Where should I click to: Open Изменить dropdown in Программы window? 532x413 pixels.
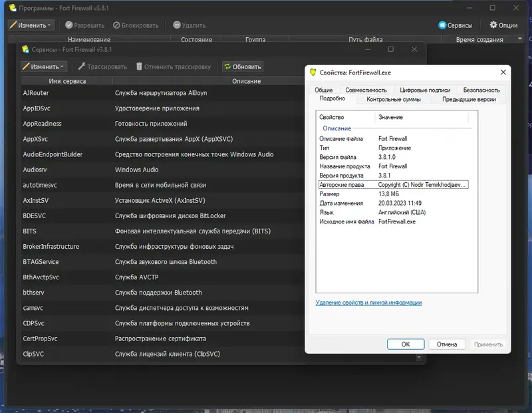(x=31, y=25)
